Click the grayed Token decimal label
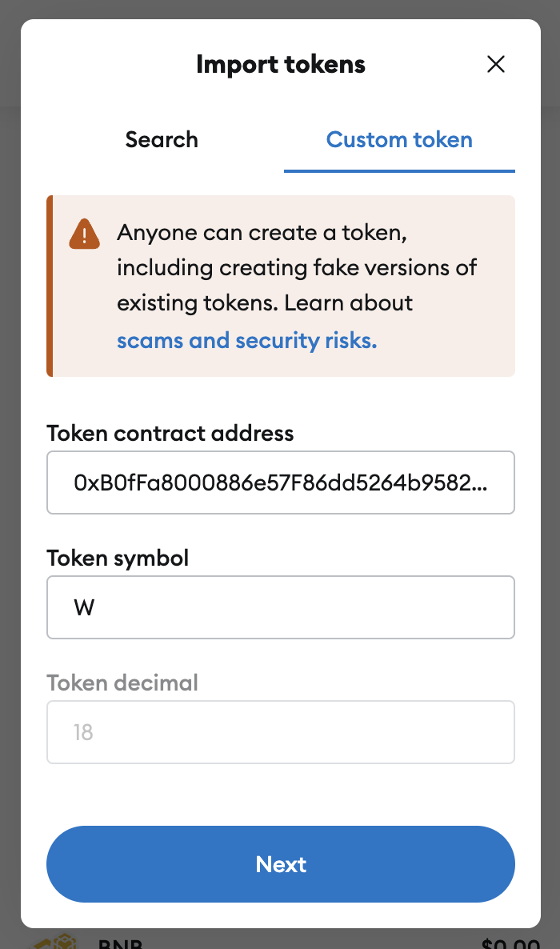This screenshot has width=560, height=949. (x=122, y=683)
